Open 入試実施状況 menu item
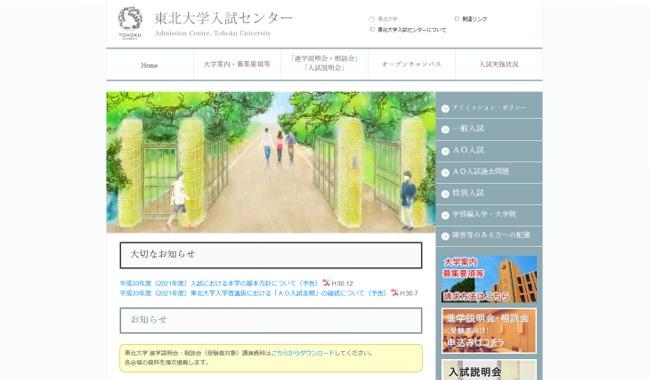650x380 pixels. click(499, 64)
